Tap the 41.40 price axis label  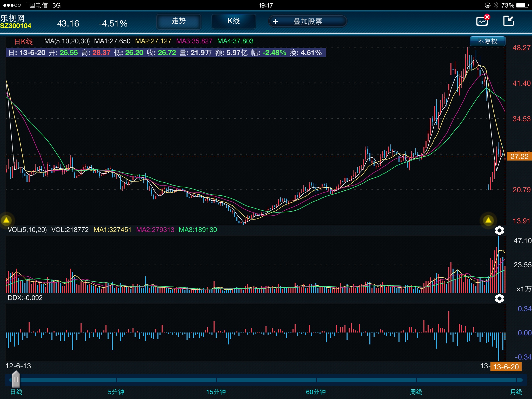point(521,83)
